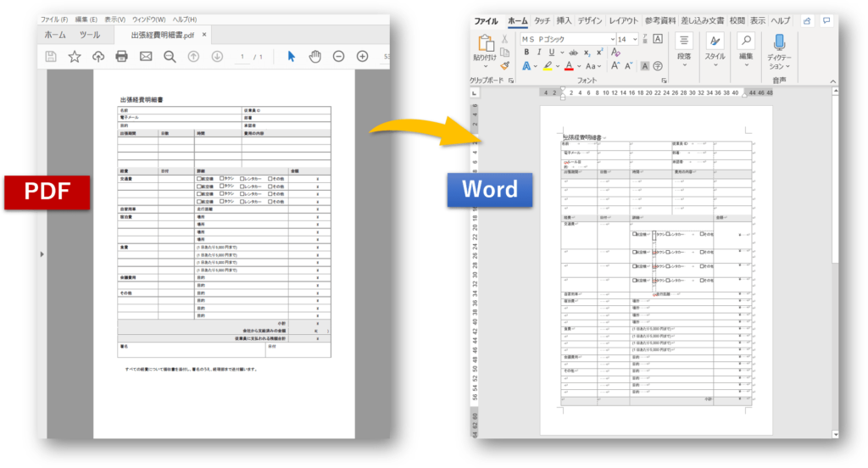Click the Format Painter brush in Word

tap(504, 65)
